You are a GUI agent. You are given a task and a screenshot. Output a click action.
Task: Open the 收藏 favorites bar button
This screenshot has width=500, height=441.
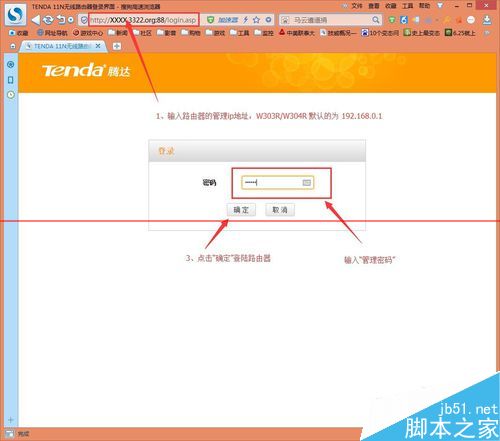tap(19, 33)
